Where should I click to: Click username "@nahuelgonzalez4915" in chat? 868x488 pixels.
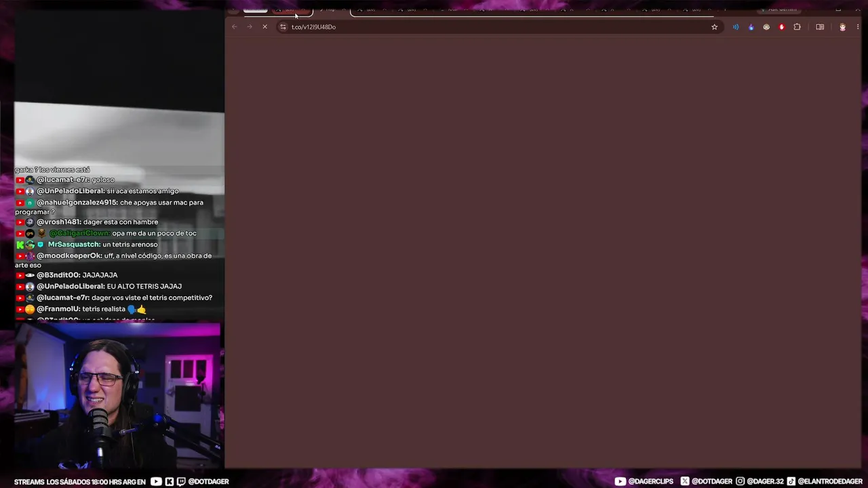pyautogui.click(x=77, y=203)
